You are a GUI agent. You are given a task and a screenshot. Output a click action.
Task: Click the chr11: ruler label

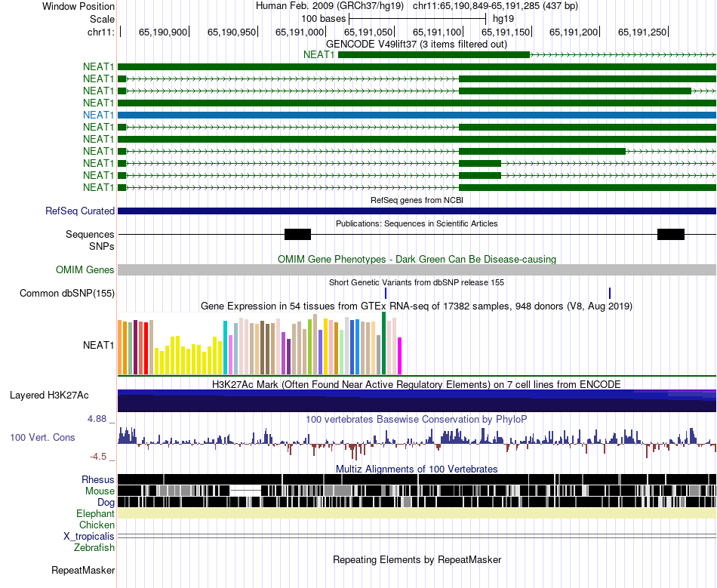(x=100, y=32)
